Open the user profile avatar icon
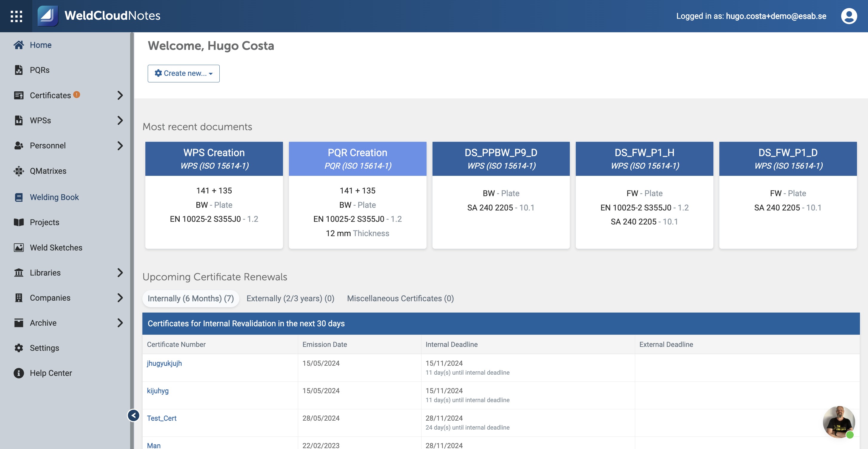 click(849, 16)
